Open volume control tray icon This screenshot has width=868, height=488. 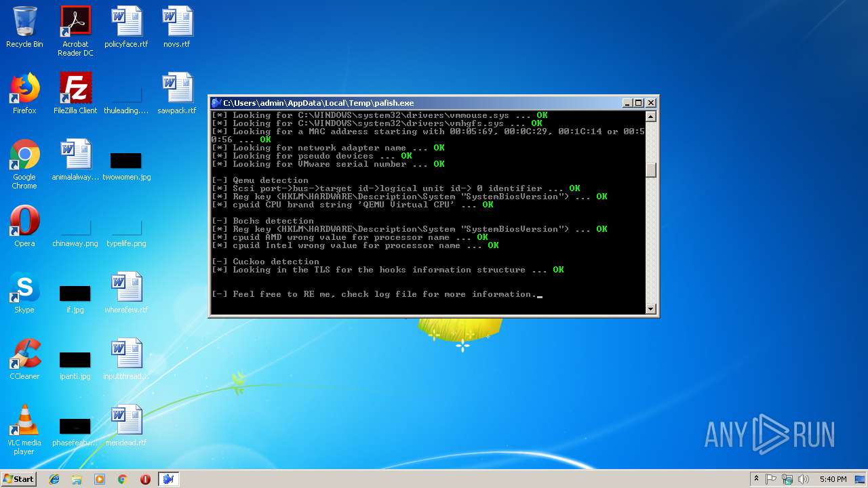click(804, 479)
